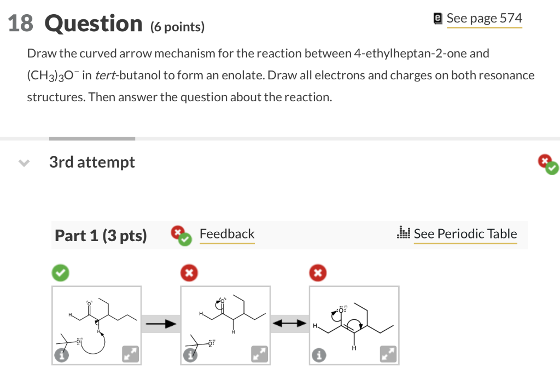Click the periodic table grid icon
Screen dimensions: 560x392
404,233
